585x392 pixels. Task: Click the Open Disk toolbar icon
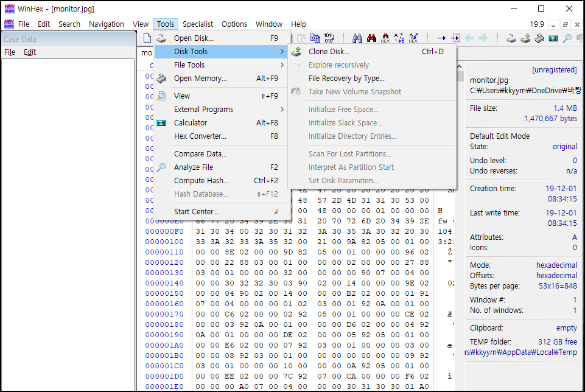[511, 38]
